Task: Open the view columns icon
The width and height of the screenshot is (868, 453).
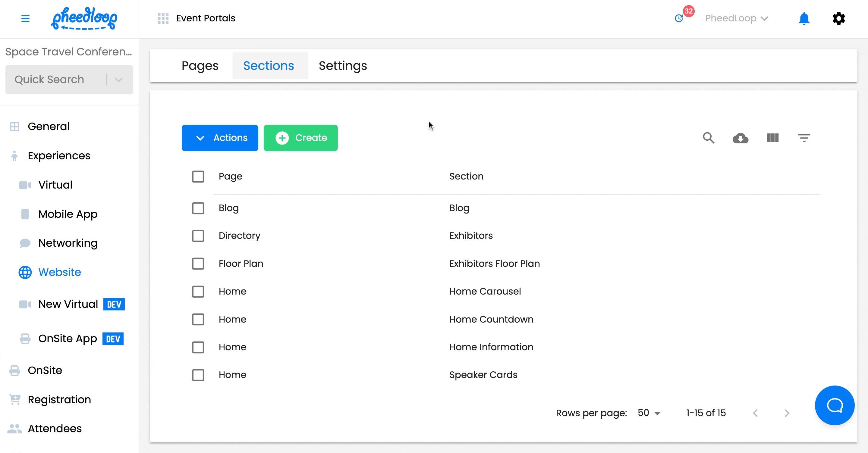Action: [772, 138]
